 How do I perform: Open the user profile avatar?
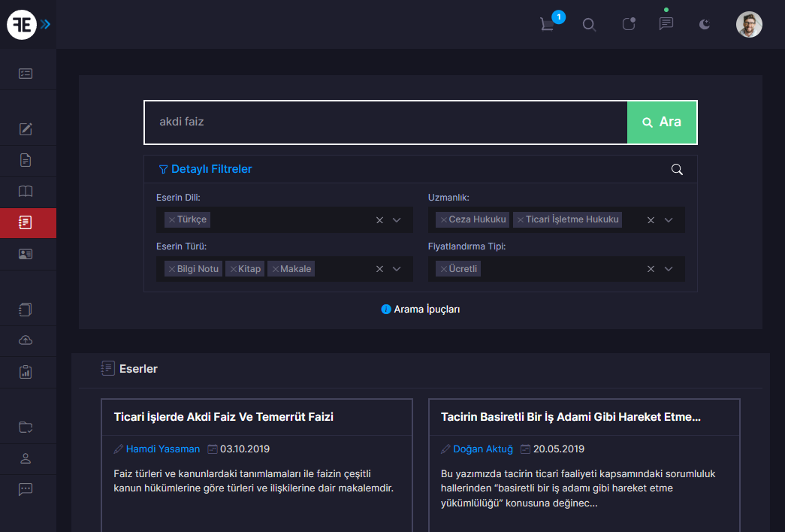point(748,24)
